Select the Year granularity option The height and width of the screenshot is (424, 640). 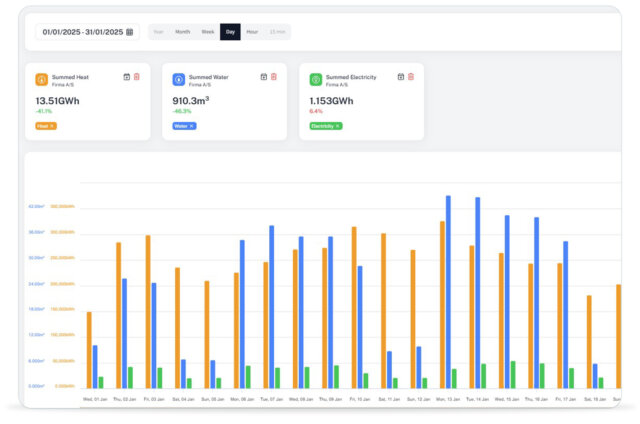159,32
